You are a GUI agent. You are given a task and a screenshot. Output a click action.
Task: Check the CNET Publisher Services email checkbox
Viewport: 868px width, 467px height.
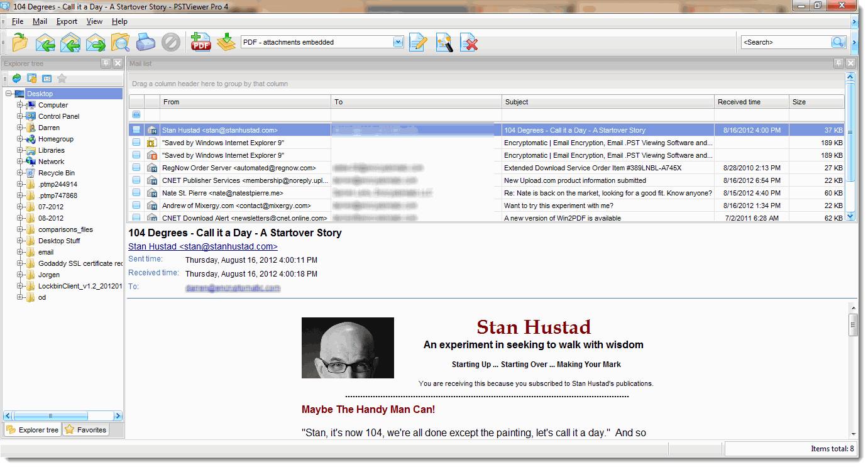click(136, 180)
